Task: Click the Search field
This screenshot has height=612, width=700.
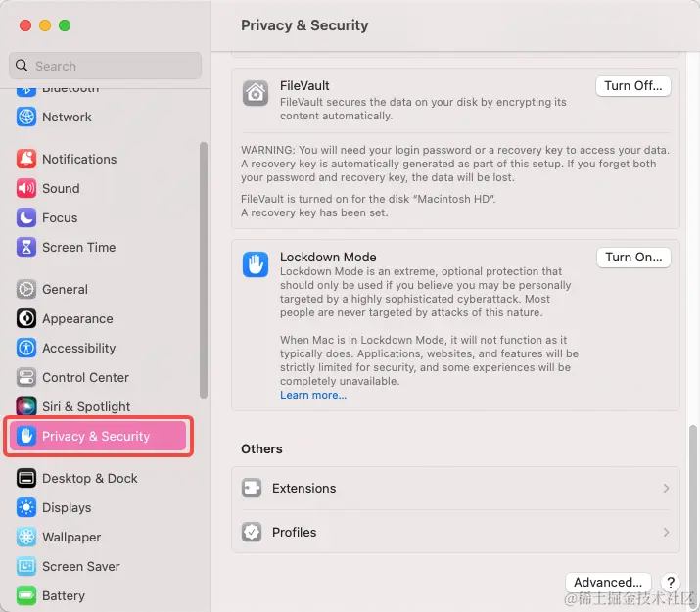Action: click(106, 66)
